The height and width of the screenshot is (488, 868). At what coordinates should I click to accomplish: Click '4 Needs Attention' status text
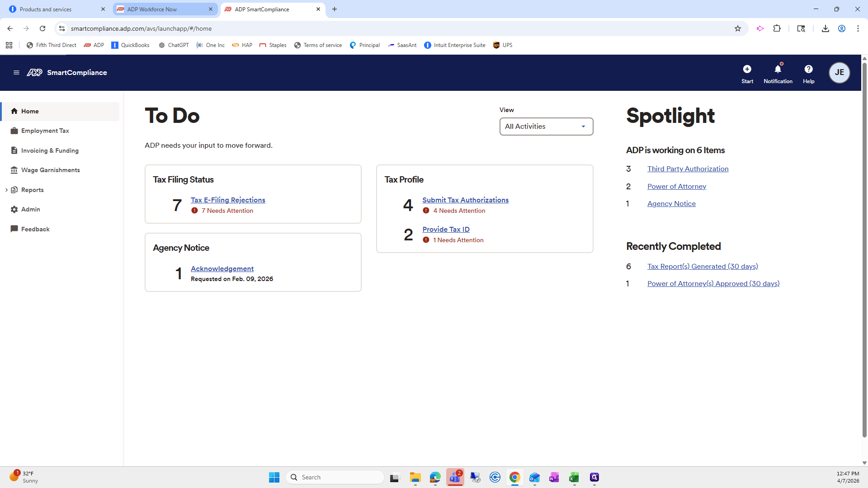click(459, 211)
